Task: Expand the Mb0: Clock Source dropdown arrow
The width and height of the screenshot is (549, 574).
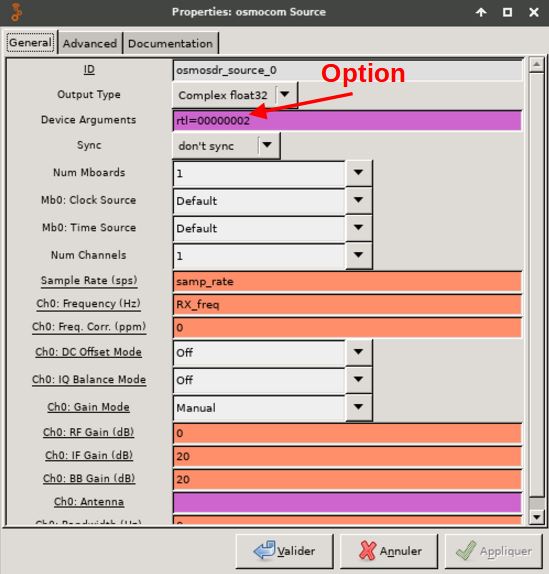Action: pos(358,200)
